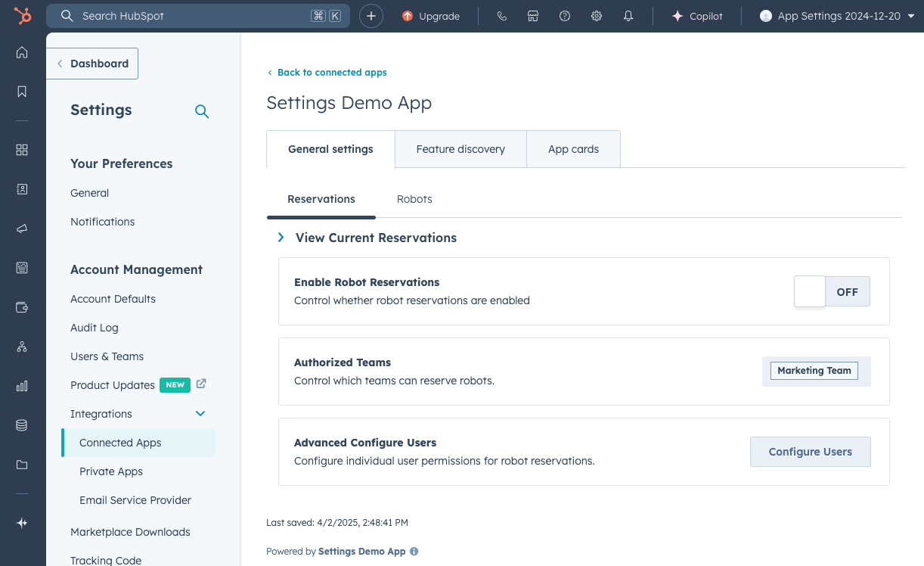Screen dimensions: 924x566
Task: Open the Authorized Teams Marketing Team selector
Action: click(817, 372)
